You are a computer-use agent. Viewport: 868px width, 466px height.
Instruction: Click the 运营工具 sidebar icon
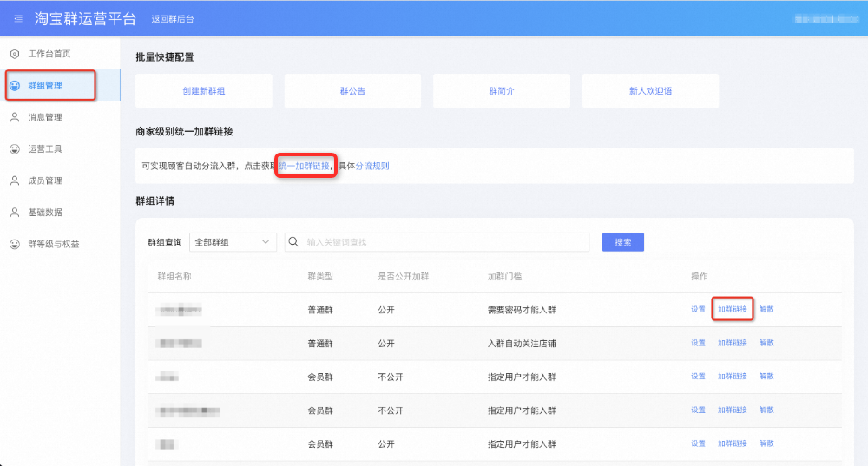click(x=15, y=149)
